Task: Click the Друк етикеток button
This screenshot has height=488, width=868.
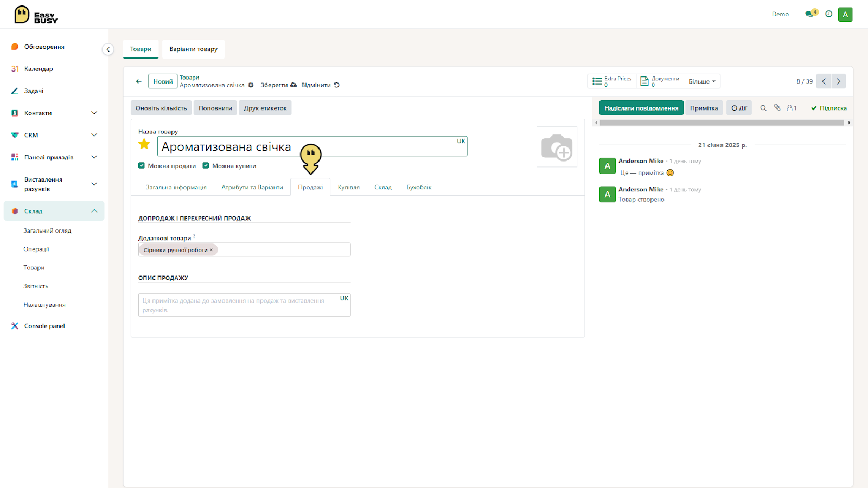Action: [x=265, y=108]
